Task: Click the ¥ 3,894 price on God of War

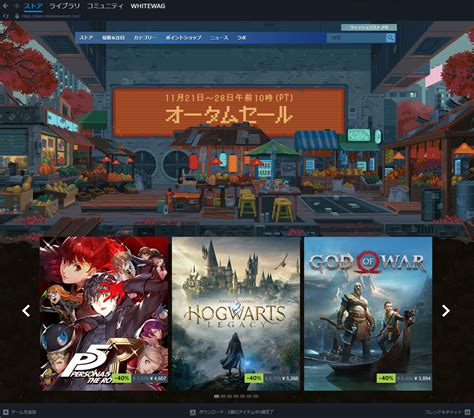Action: coord(422,378)
